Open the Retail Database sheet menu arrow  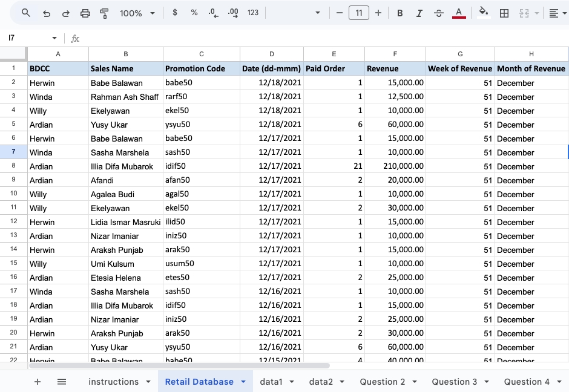[244, 382]
